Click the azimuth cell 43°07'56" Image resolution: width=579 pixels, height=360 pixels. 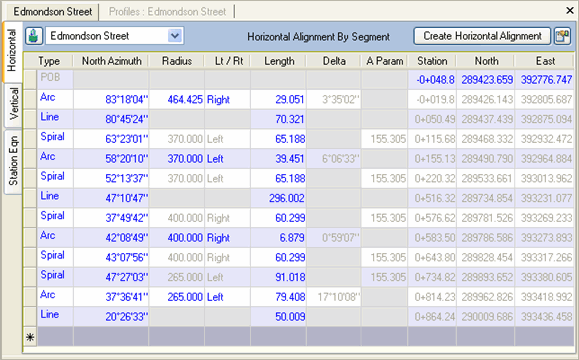tap(111, 257)
